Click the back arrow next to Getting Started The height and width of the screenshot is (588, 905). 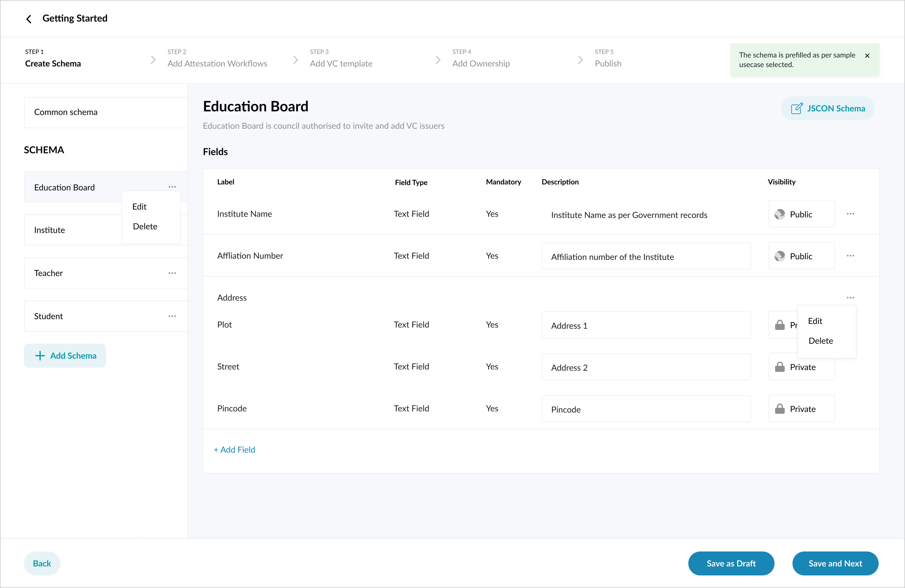tap(28, 19)
